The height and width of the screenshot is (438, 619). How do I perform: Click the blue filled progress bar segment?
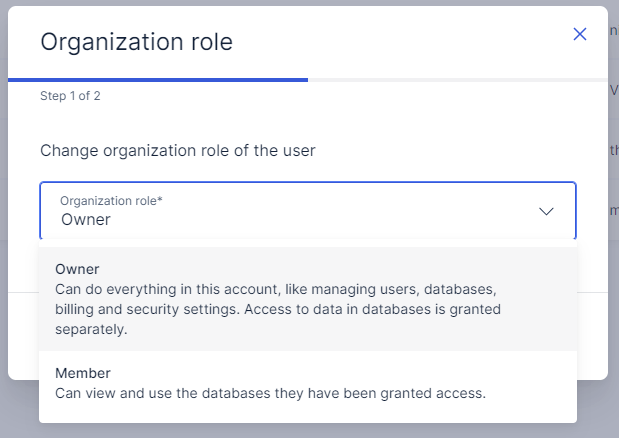click(158, 78)
